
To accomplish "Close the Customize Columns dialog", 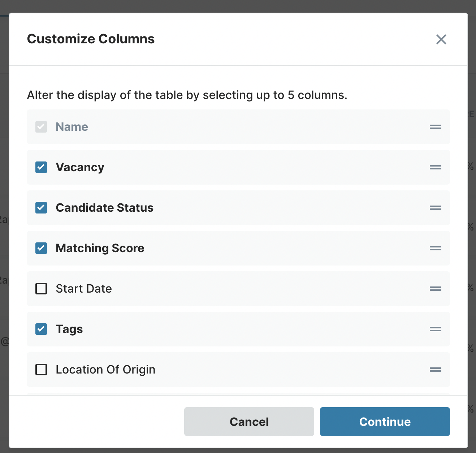I will [441, 39].
